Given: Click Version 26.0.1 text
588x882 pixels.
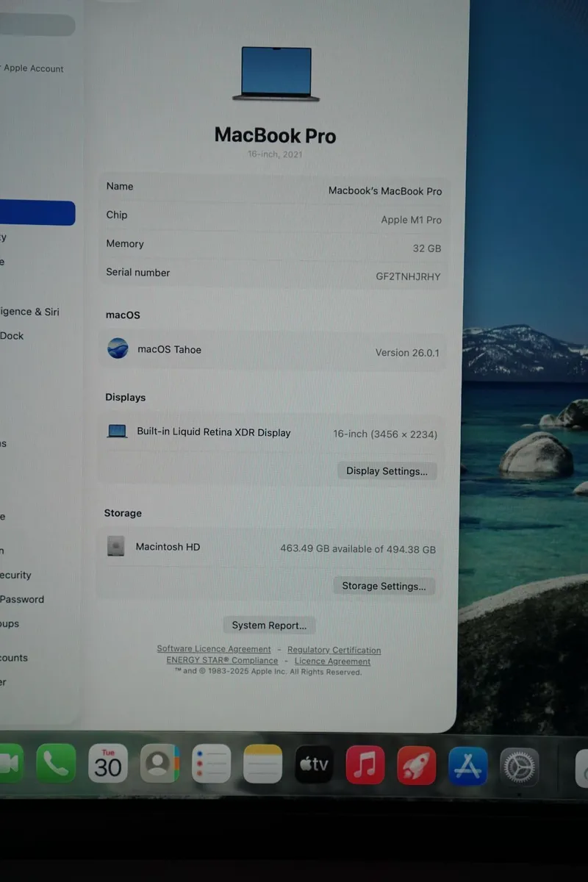Looking at the screenshot, I should [407, 353].
